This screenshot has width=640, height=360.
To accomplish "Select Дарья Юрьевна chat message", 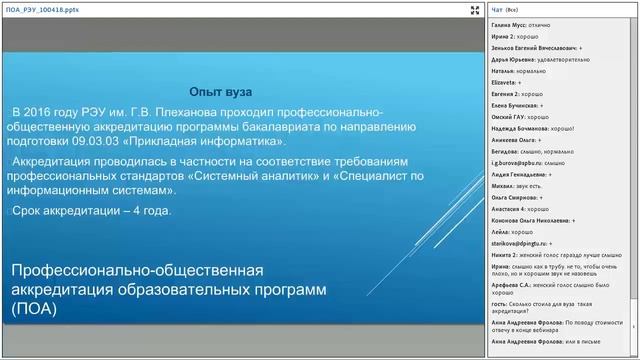I will click(x=540, y=60).
